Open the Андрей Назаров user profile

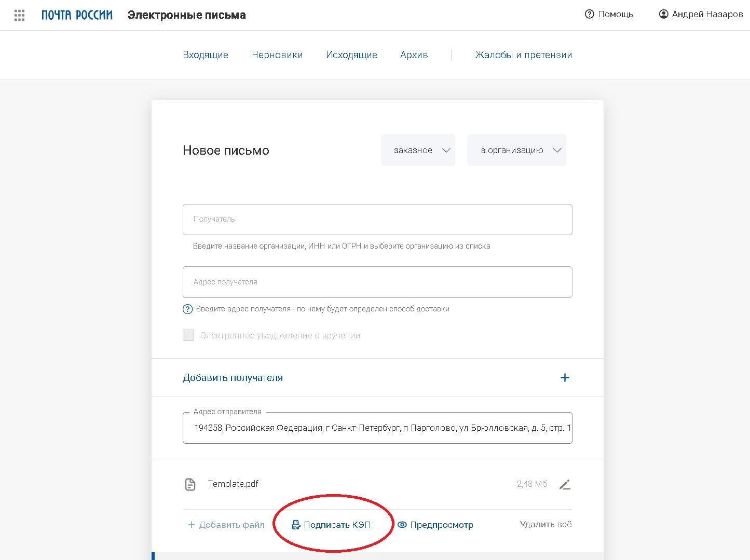click(701, 15)
